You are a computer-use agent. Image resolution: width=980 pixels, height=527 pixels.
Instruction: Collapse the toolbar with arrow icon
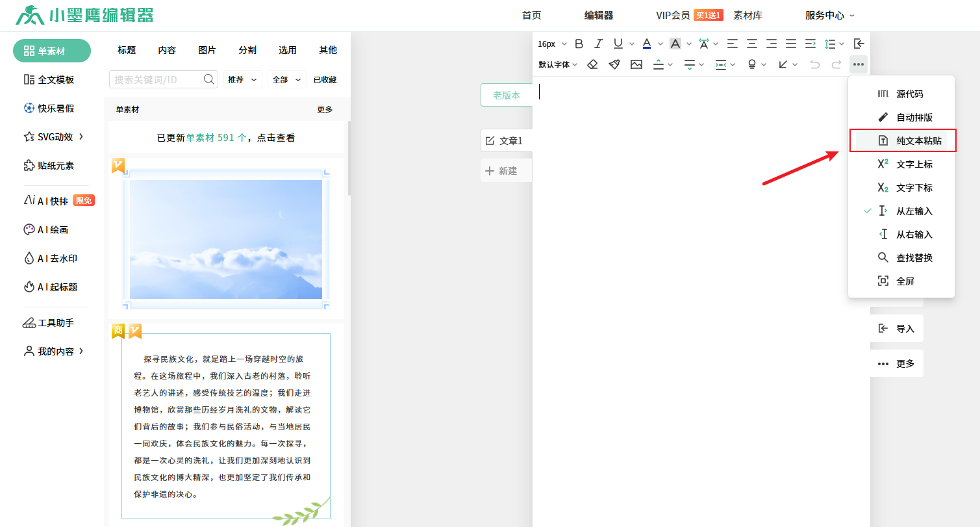pos(859,44)
